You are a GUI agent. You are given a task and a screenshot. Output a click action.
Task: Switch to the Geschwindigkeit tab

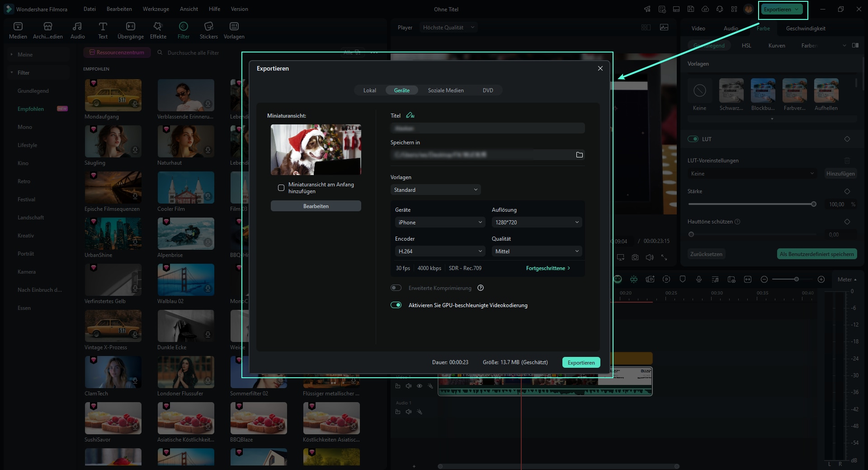point(805,28)
